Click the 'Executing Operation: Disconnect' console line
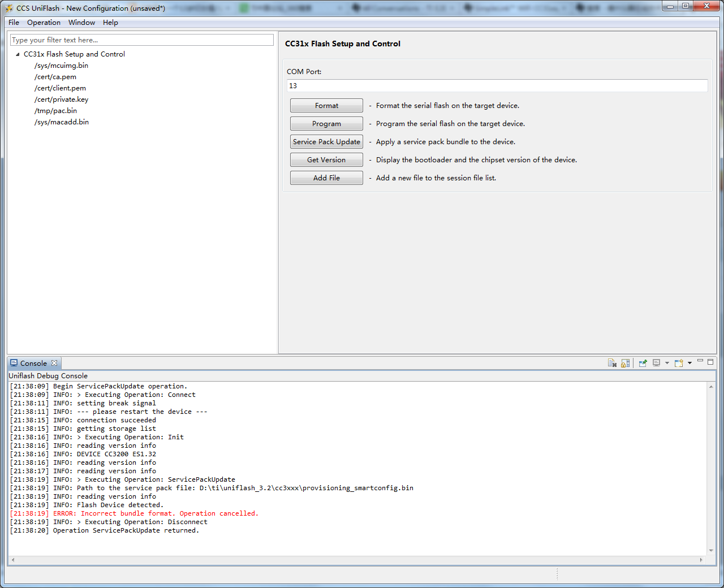724x588 pixels. pyautogui.click(x=109, y=522)
